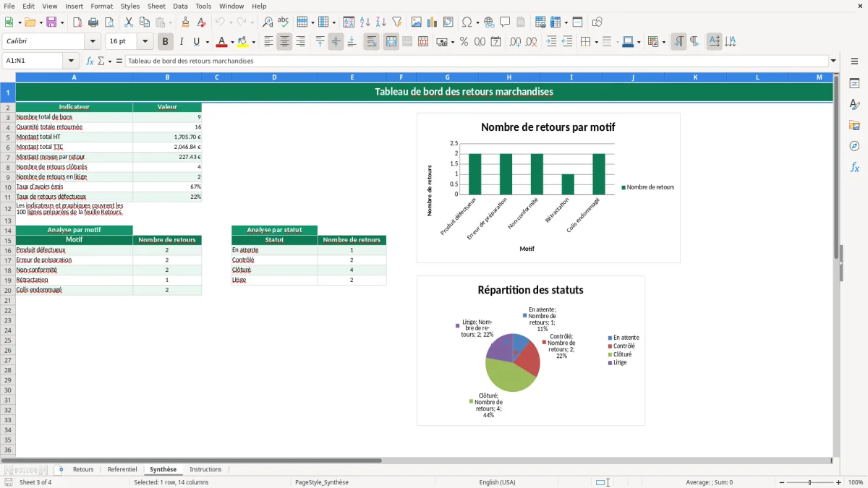
Task: Click the zoom out minus button
Action: click(781, 482)
